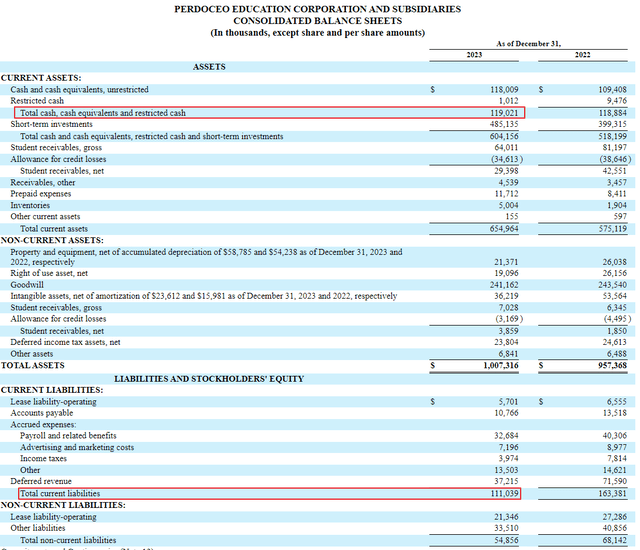Viewport: 640px width, 550px height.
Task: Select the NON-CURRENT LIABILITIES: heading
Action: (63, 505)
